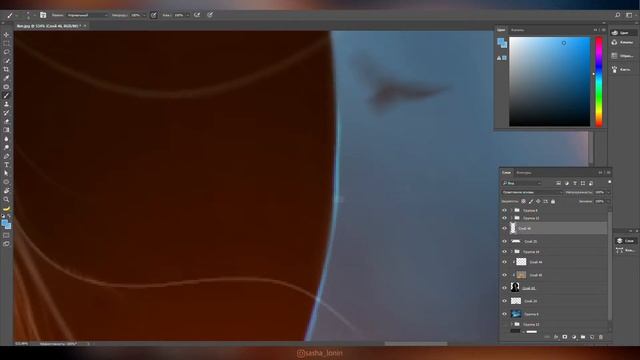Switch to tab next to Слои
The image size is (640, 360).
coord(524,173)
